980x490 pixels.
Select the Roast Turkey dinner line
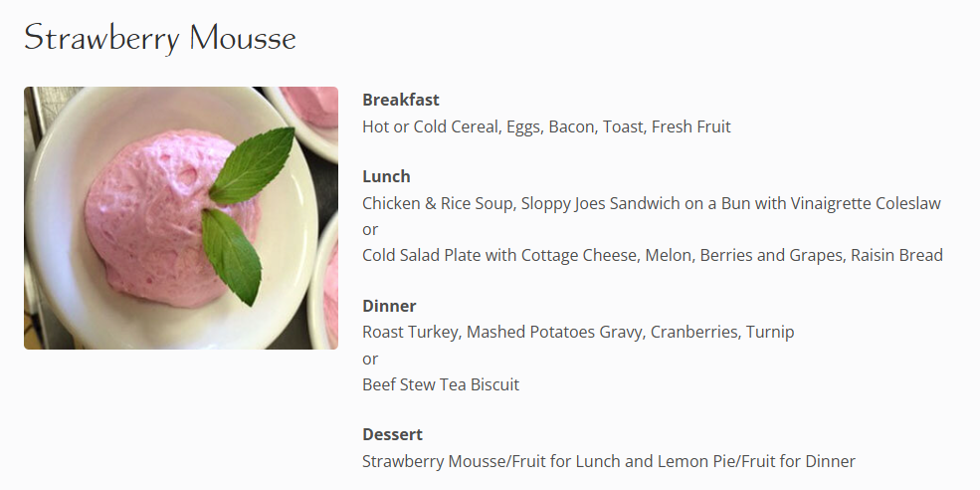click(x=578, y=332)
